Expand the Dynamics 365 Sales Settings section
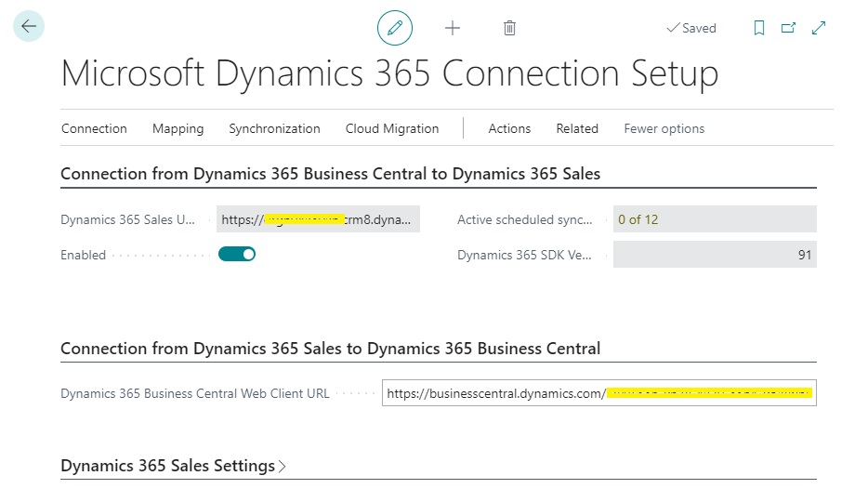The width and height of the screenshot is (868, 502). 173,466
